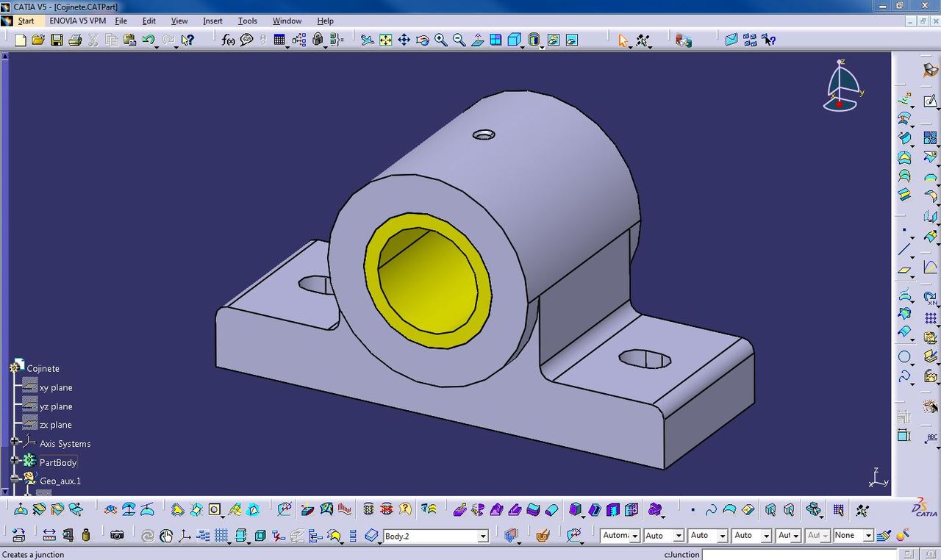Click the Painter brush icon
The height and width of the screenshot is (560, 941).
pos(884,535)
